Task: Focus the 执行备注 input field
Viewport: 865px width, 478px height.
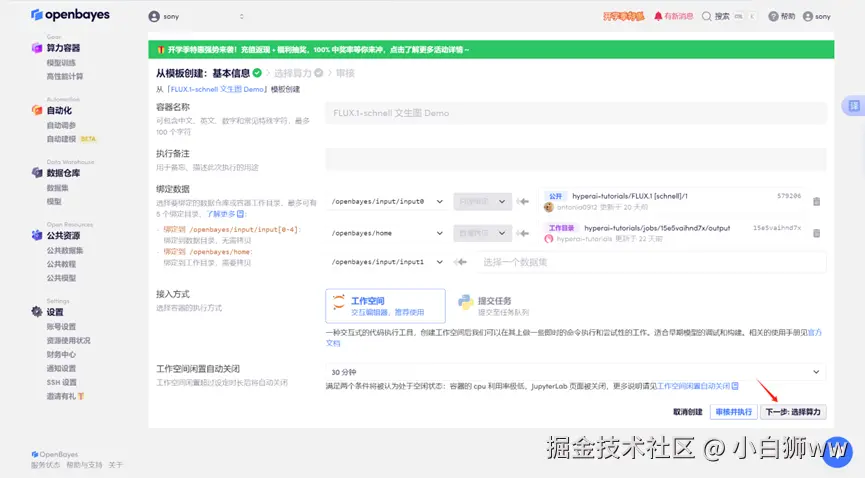Action: coord(575,159)
